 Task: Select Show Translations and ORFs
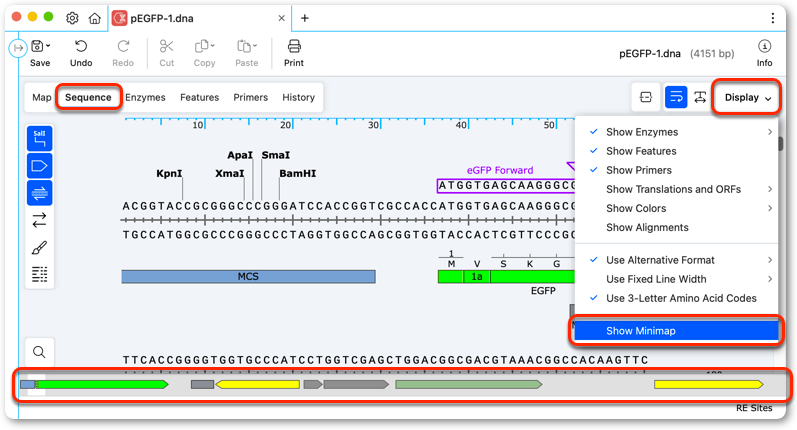pyautogui.click(x=677, y=189)
